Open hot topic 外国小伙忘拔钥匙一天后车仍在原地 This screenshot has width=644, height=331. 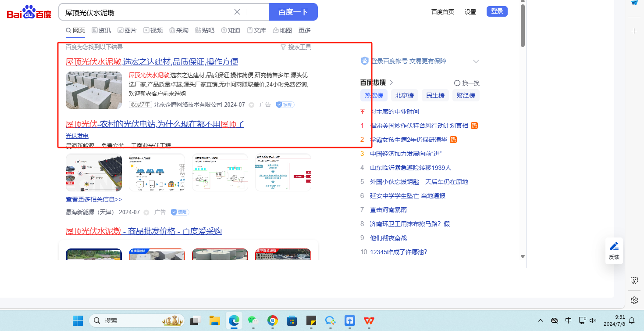pos(419,182)
